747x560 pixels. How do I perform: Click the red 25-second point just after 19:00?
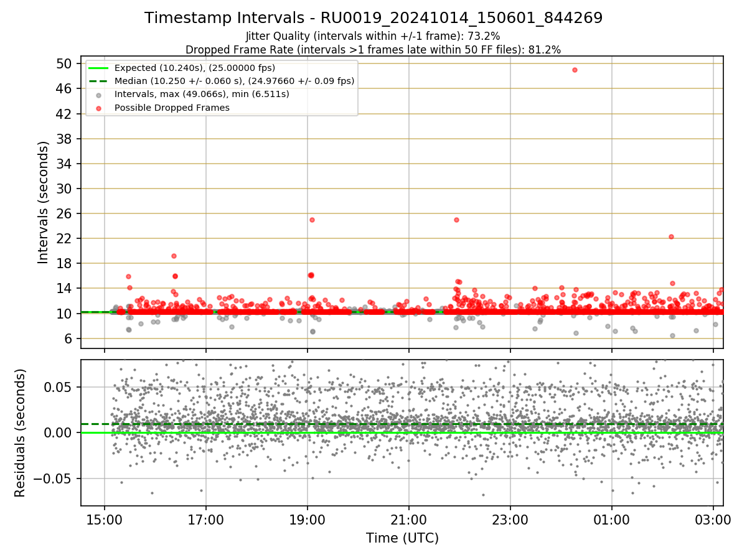coord(312,220)
